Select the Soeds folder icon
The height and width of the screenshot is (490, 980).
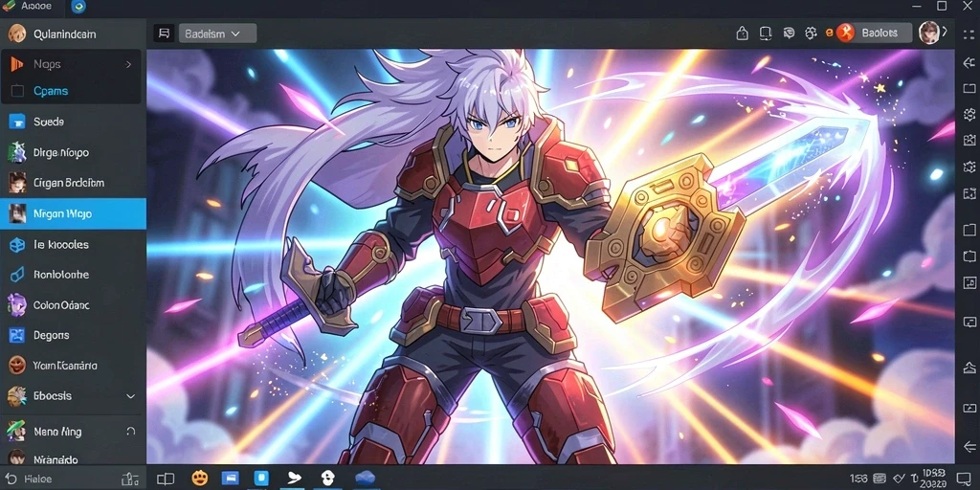(17, 122)
